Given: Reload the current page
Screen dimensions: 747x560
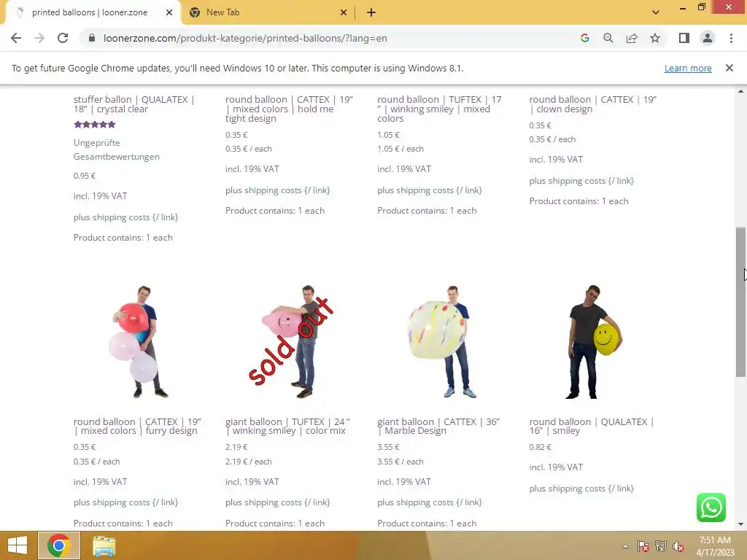Looking at the screenshot, I should click(x=63, y=38).
